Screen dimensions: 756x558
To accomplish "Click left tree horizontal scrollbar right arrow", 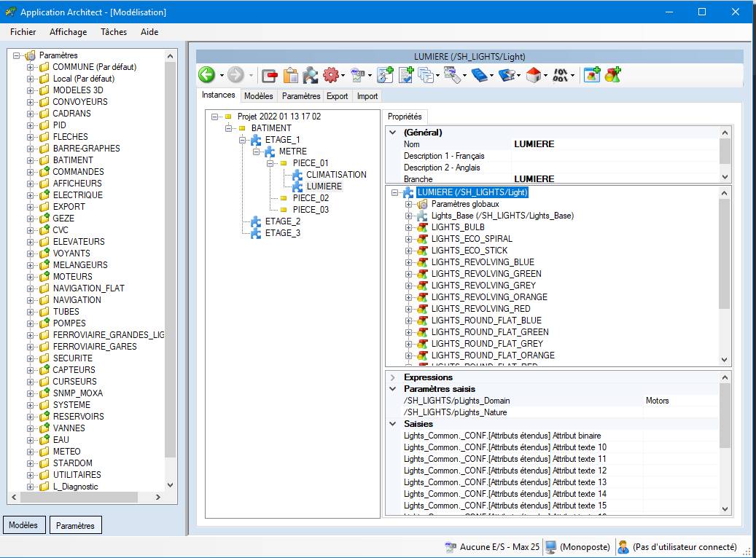I will tap(158, 497).
